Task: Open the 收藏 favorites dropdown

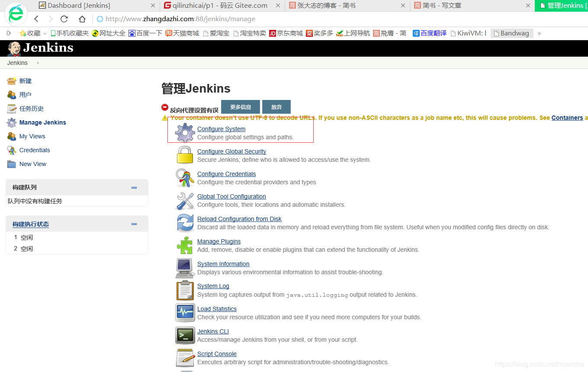Action: [33, 33]
